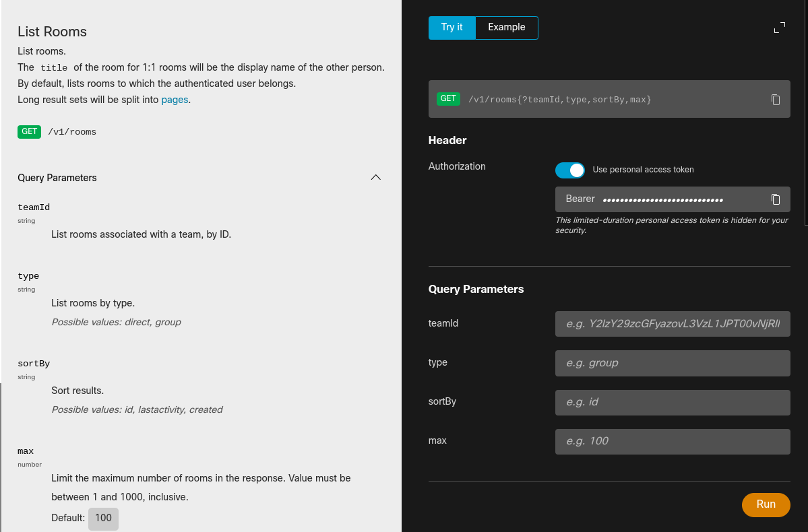Click the expand arrows icon at top right

[x=779, y=28]
